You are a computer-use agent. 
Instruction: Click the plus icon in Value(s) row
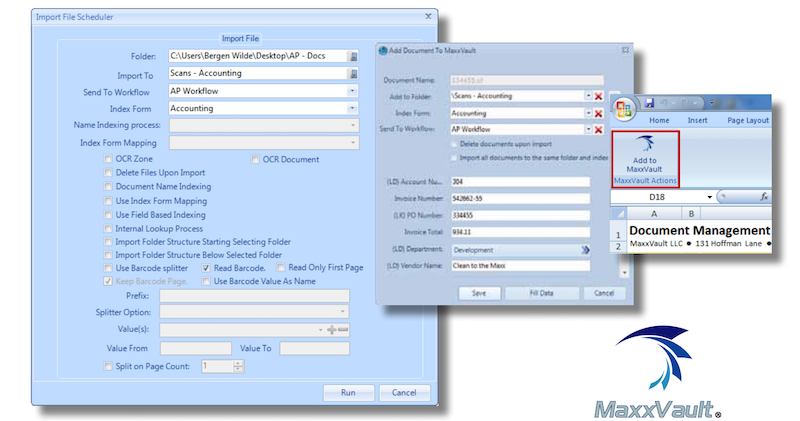(331, 329)
